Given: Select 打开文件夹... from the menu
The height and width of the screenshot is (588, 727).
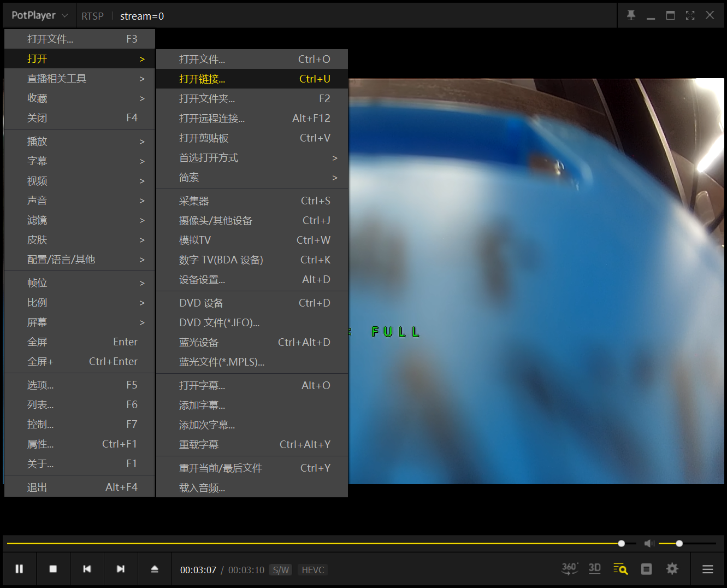Looking at the screenshot, I should pyautogui.click(x=207, y=98).
